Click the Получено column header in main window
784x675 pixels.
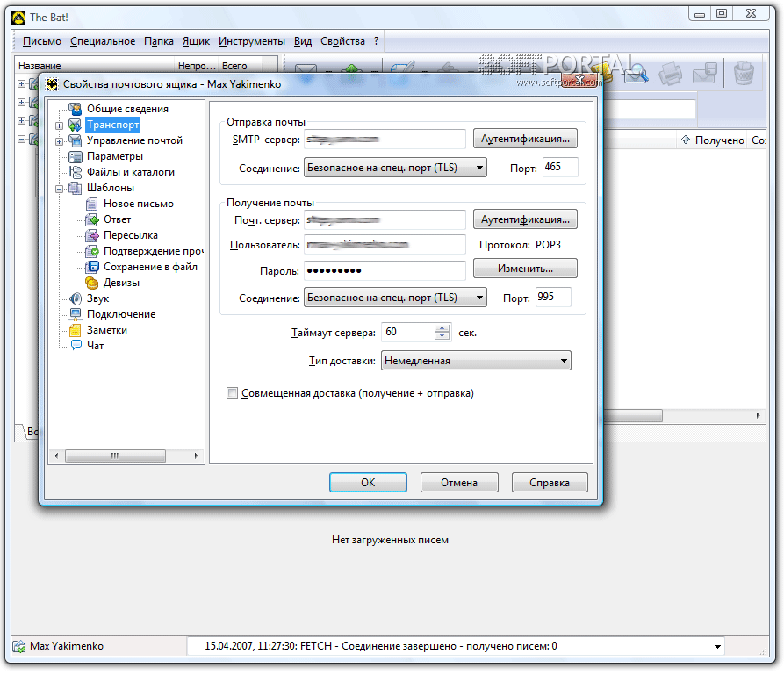[714, 140]
